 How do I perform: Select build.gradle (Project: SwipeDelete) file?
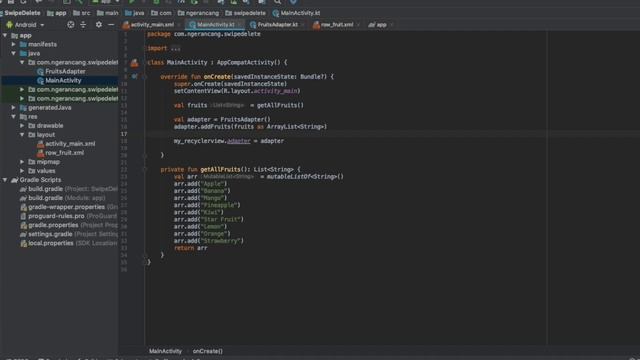69,189
